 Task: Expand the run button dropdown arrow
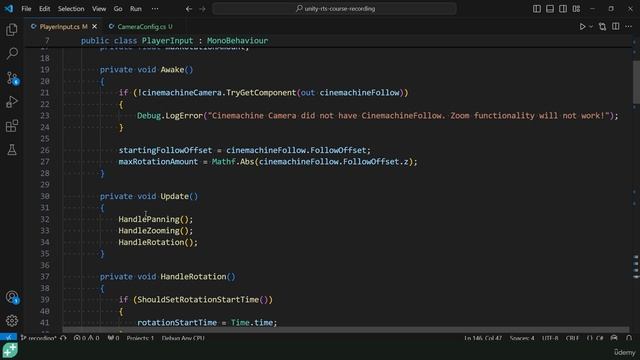(x=591, y=27)
